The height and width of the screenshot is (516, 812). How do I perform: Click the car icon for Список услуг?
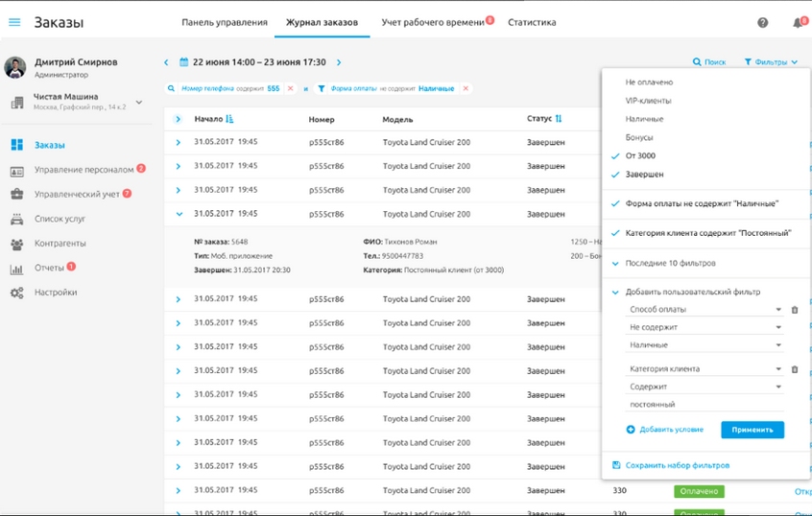coord(17,220)
